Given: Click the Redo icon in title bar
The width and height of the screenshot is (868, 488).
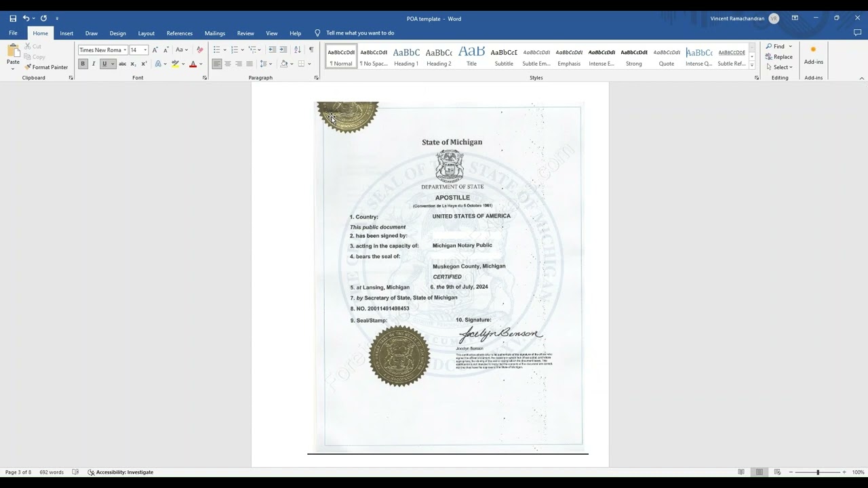Looking at the screenshot, I should point(43,18).
